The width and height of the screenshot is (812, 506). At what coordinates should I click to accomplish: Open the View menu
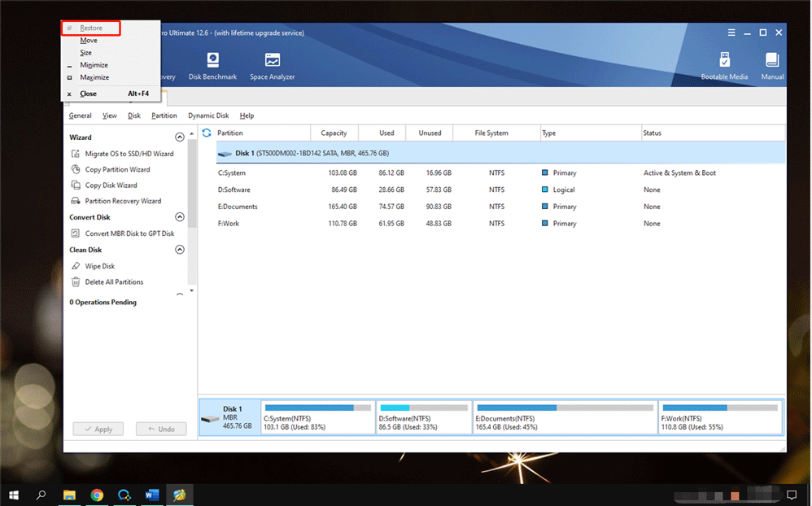tap(109, 116)
